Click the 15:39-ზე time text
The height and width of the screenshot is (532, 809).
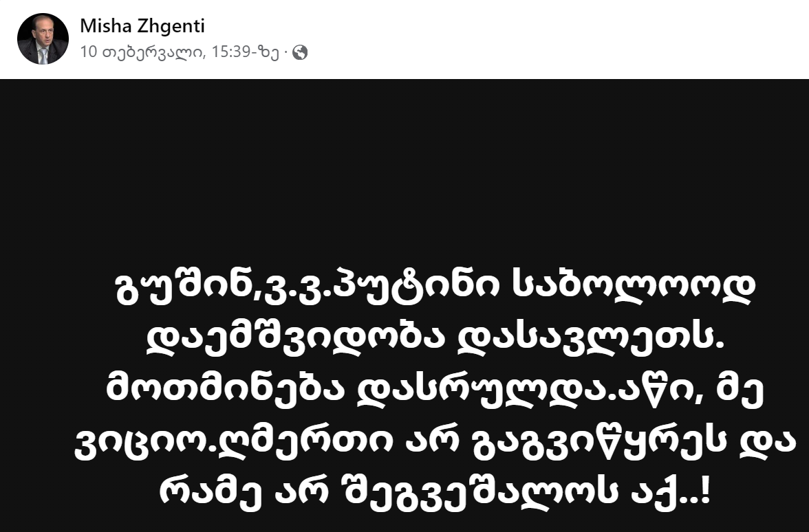click(246, 52)
